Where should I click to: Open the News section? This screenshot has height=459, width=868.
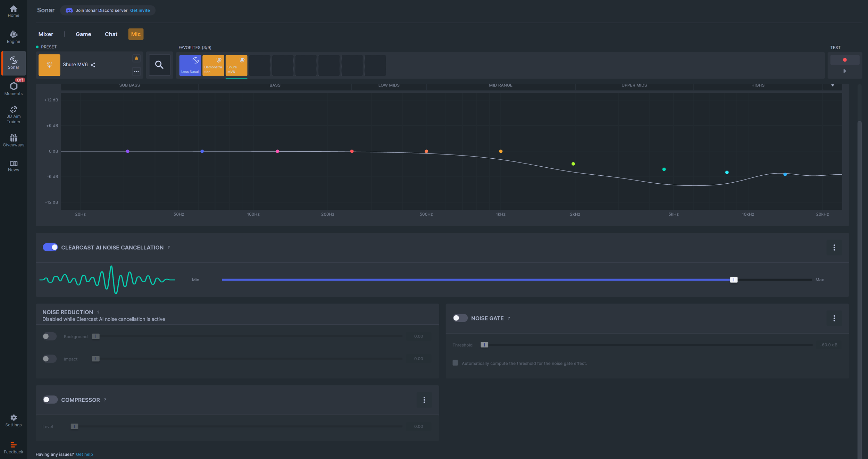(x=13, y=166)
